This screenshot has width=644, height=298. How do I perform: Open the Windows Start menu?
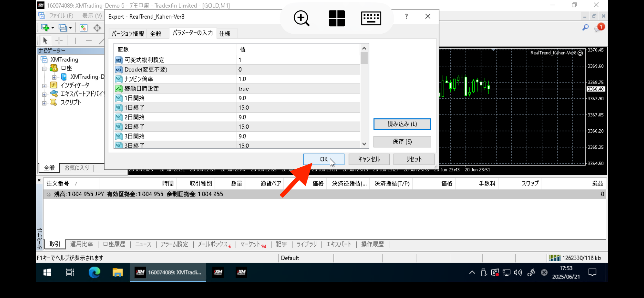(47, 273)
